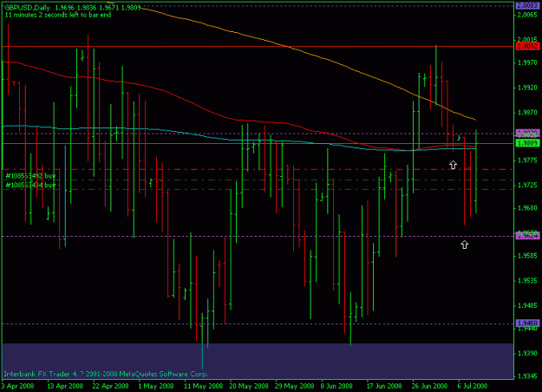Viewport: 542px width, 392px height.
Task: Click the '11 May 2008' date label
Action: (x=204, y=386)
